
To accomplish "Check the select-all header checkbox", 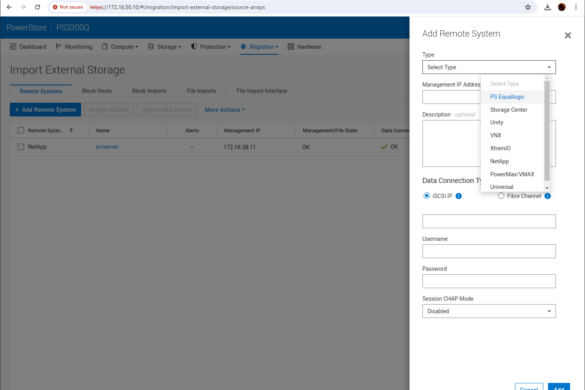I will [x=21, y=130].
